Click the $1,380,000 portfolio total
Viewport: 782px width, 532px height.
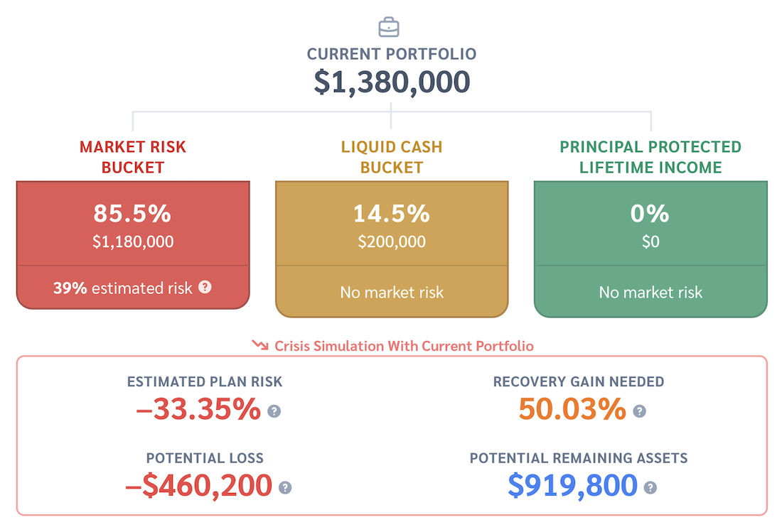point(392,82)
